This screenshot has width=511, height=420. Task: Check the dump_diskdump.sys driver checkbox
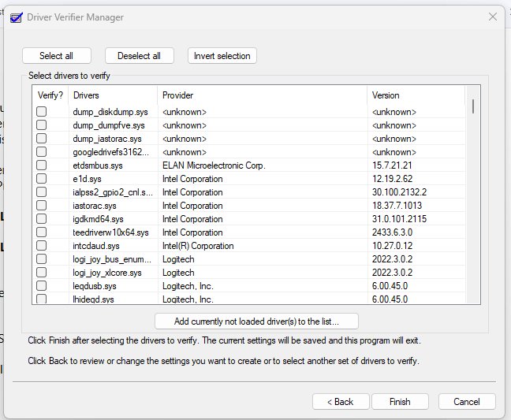[41, 112]
